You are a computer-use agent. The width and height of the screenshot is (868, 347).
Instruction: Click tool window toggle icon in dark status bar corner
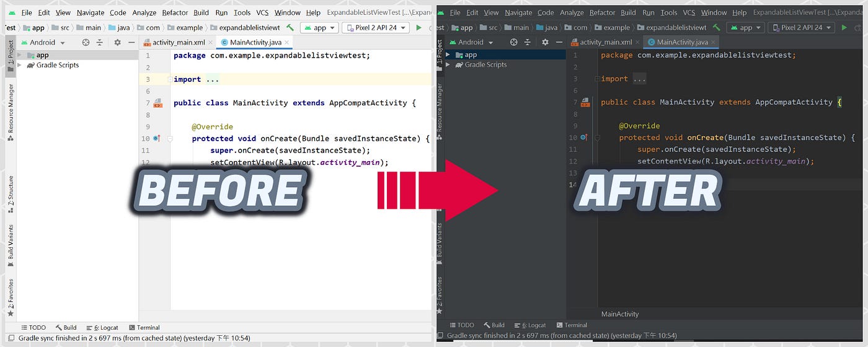pyautogui.click(x=440, y=336)
